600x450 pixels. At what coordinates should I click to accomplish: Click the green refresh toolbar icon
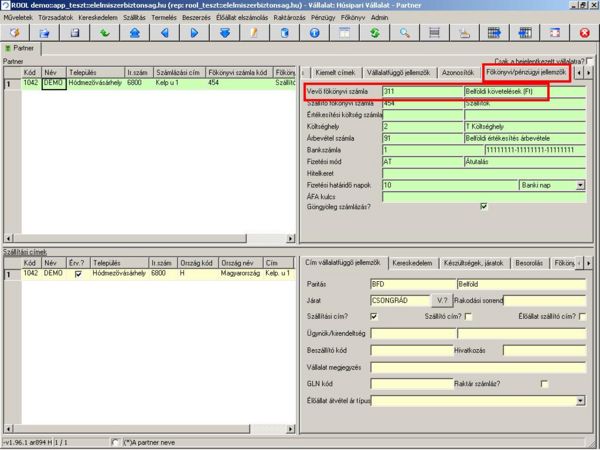click(374, 33)
